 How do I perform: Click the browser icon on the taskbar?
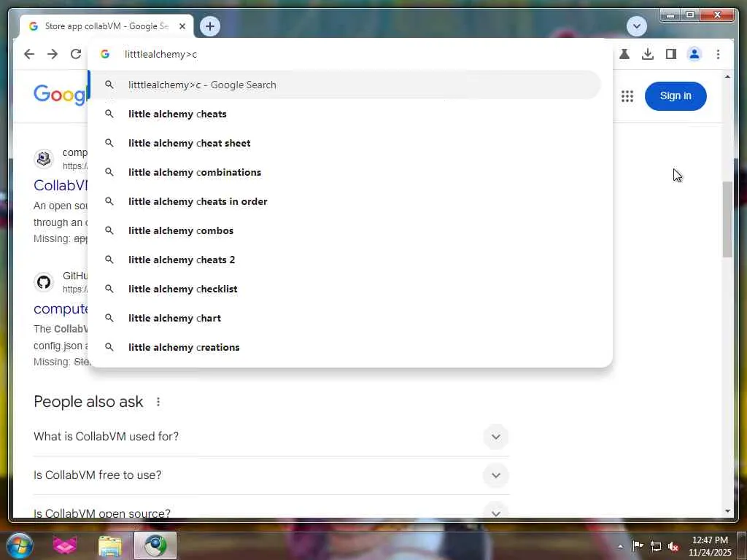(x=155, y=545)
